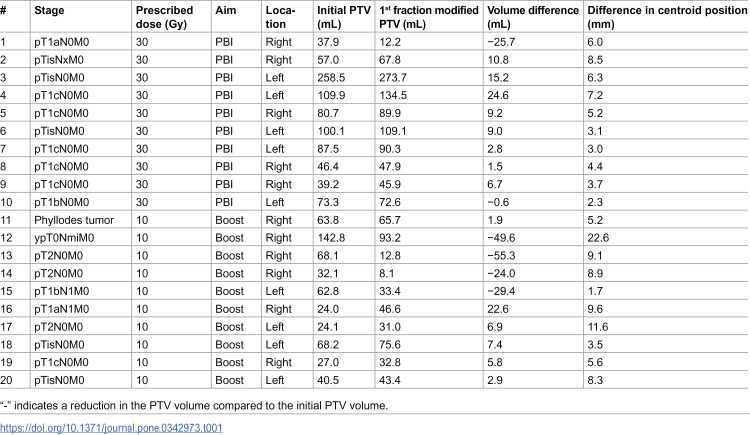Click the pT1bN1M0 stage cell
The height and width of the screenshot is (435, 750).
click(62, 291)
